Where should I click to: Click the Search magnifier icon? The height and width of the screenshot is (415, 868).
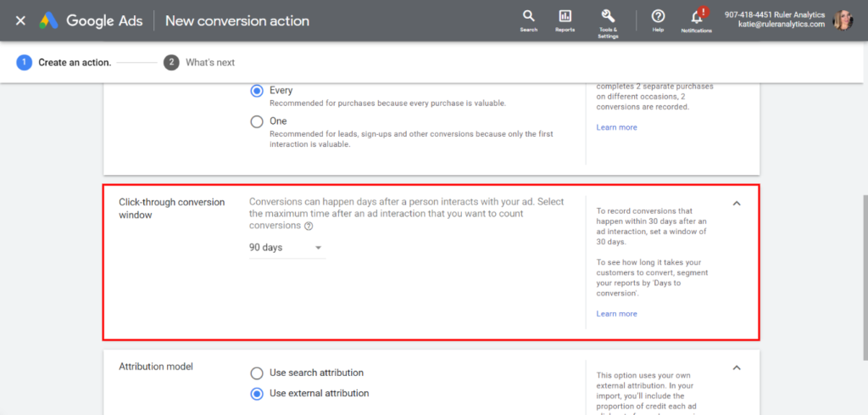528,16
